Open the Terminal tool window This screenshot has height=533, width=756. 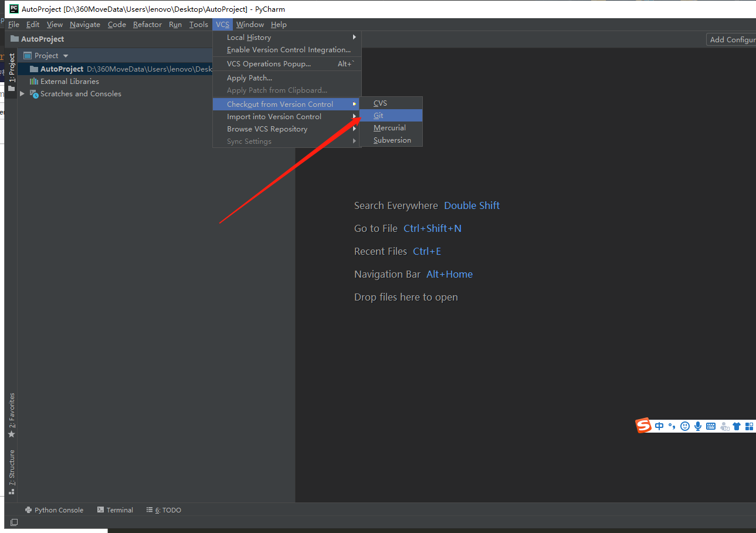115,510
